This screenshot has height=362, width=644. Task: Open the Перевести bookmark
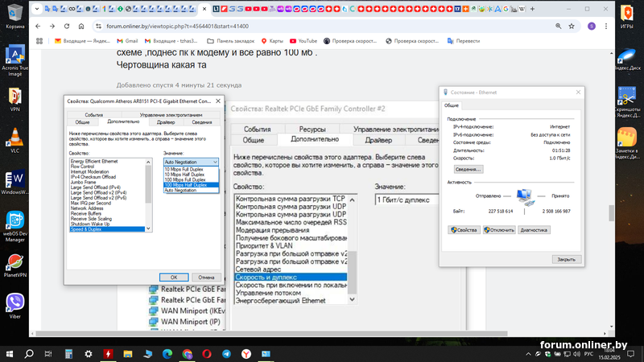[x=464, y=41]
